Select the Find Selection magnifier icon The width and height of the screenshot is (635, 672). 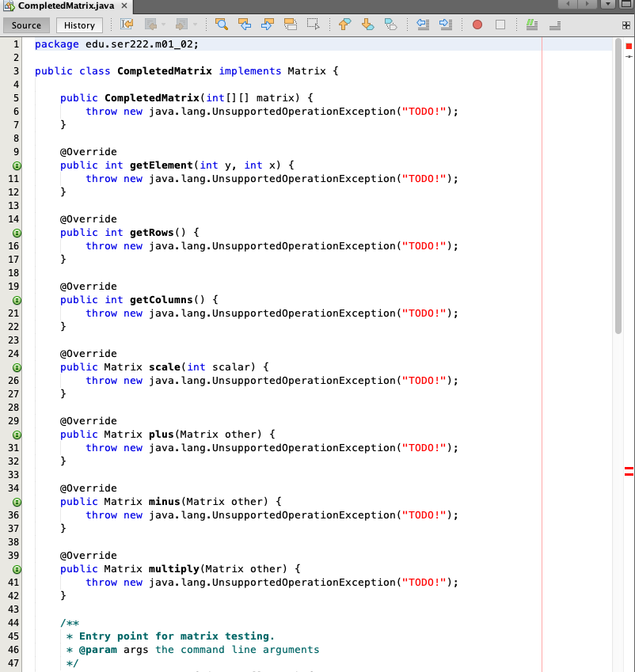[x=222, y=25]
